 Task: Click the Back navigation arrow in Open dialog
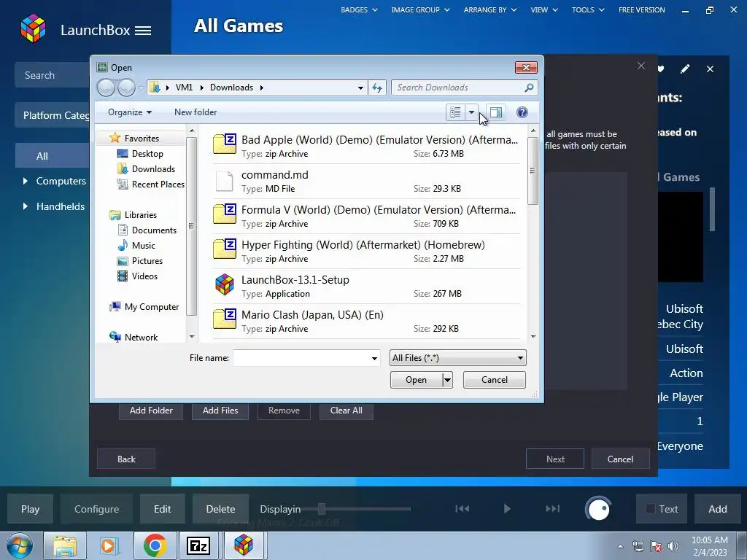[x=107, y=87]
